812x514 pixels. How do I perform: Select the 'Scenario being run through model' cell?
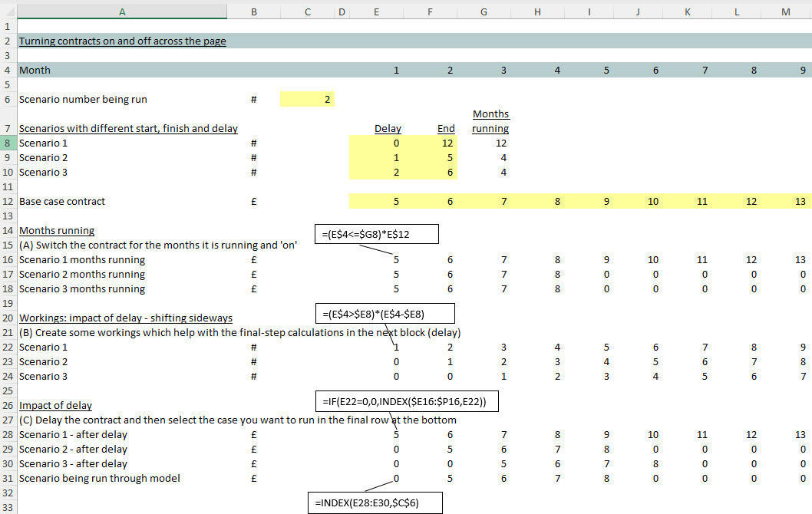pos(100,478)
